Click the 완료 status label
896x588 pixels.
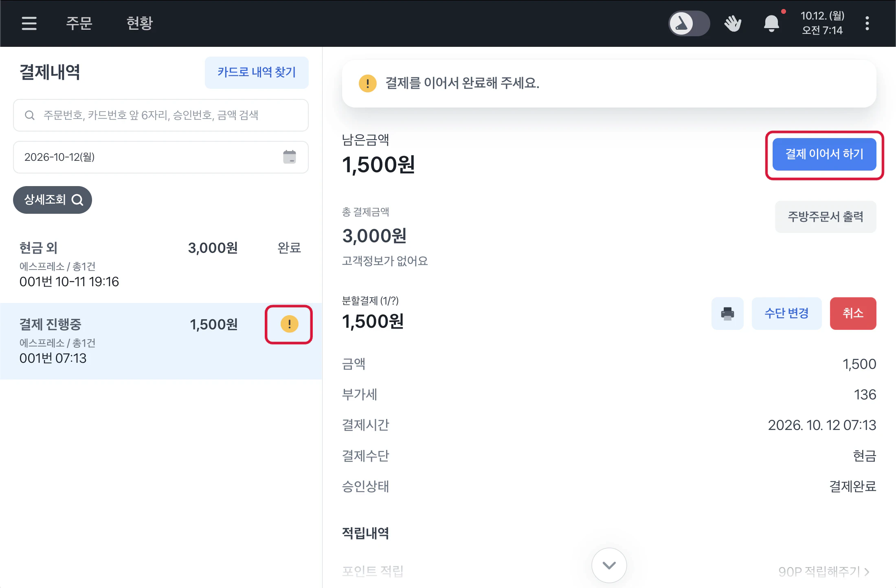(x=289, y=248)
